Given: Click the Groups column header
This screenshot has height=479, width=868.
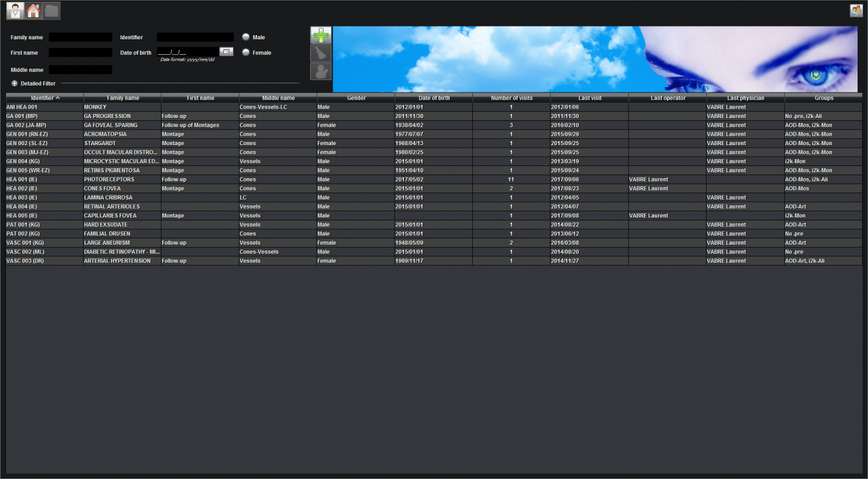Looking at the screenshot, I should [x=823, y=98].
